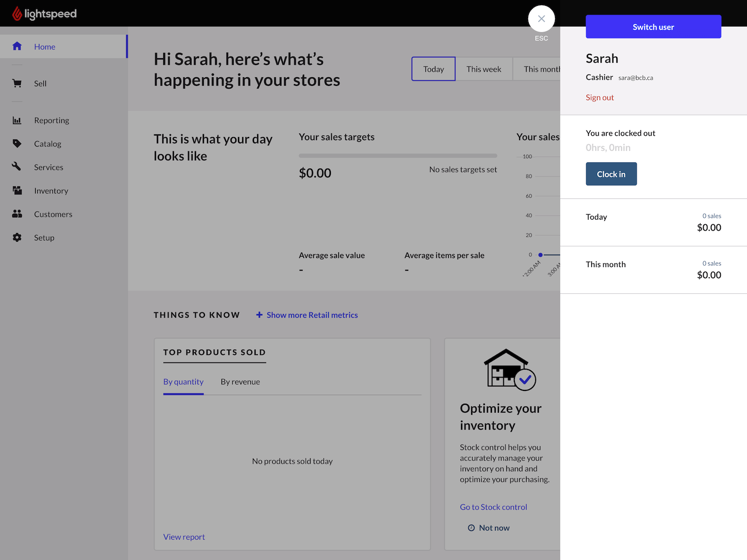Click the Inventory boxes icon

17,190
